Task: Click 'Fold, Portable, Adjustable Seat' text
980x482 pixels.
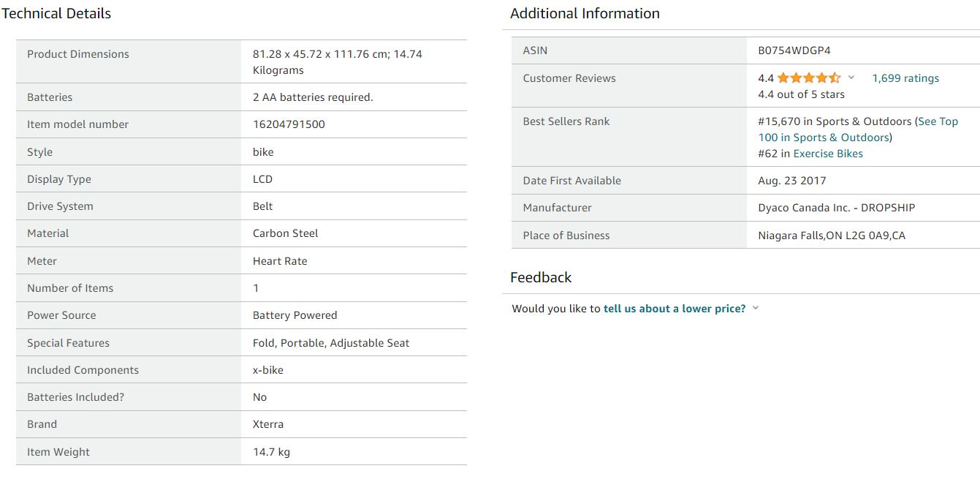Action: (331, 343)
